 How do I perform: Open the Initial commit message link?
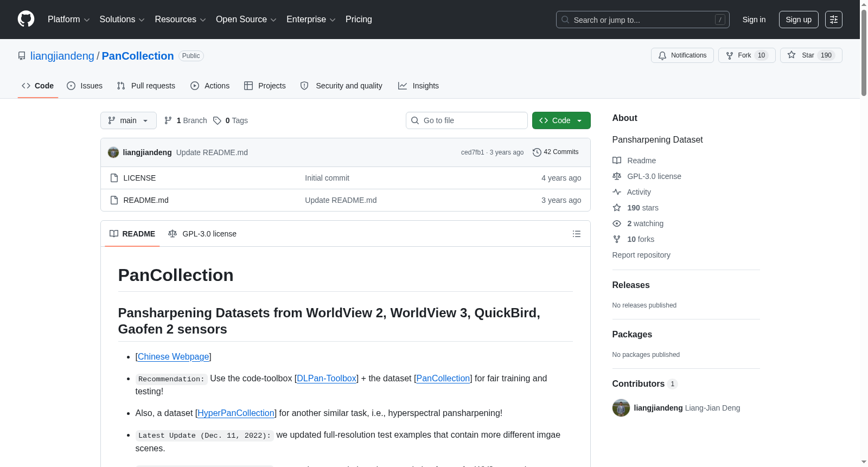tap(327, 178)
